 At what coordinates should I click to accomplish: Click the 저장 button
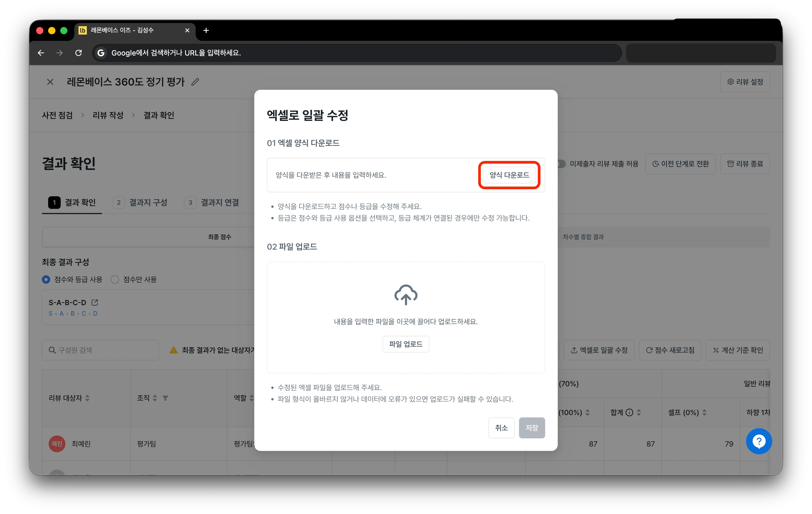[x=532, y=428]
